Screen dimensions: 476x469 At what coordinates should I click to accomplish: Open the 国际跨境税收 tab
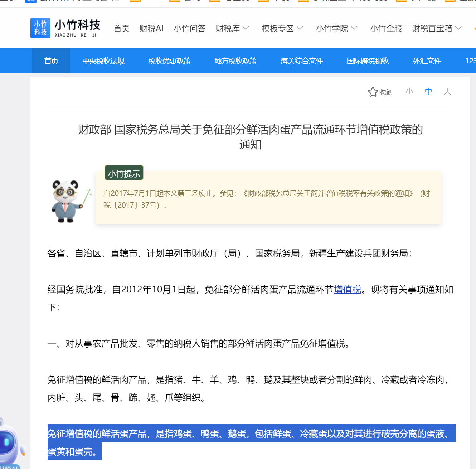[x=368, y=61]
